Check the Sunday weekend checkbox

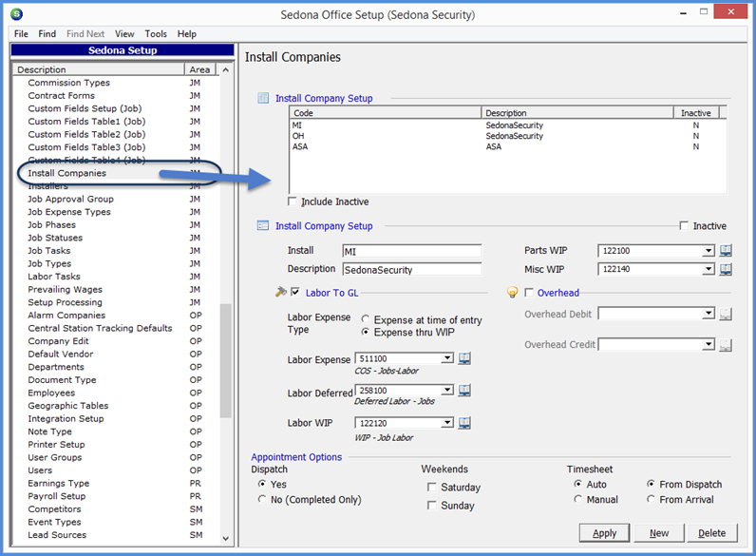coord(432,506)
